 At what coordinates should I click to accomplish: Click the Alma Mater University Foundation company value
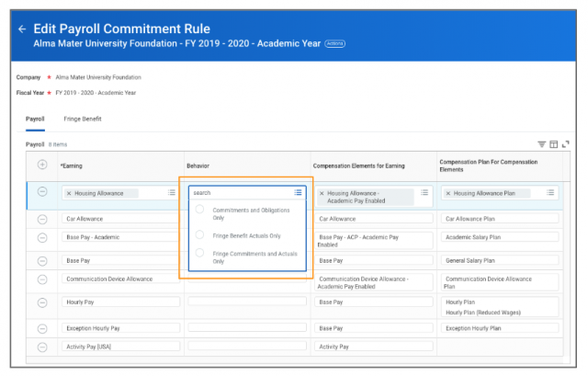[x=98, y=77]
